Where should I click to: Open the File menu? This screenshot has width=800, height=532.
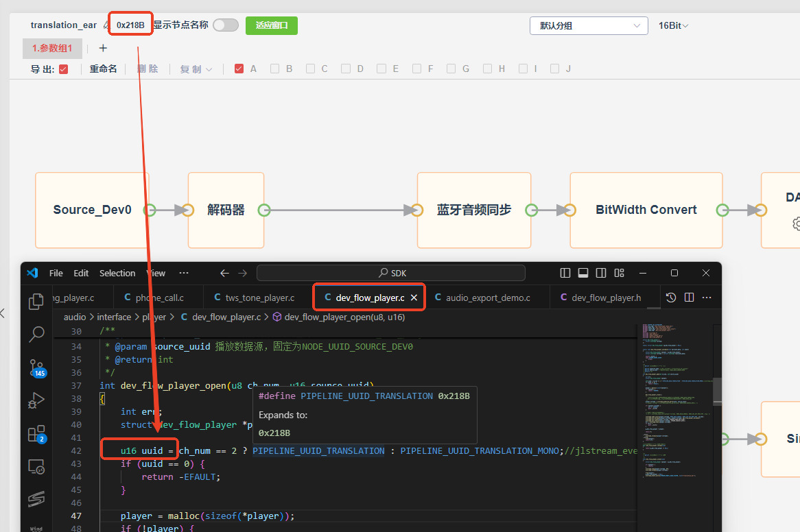56,273
